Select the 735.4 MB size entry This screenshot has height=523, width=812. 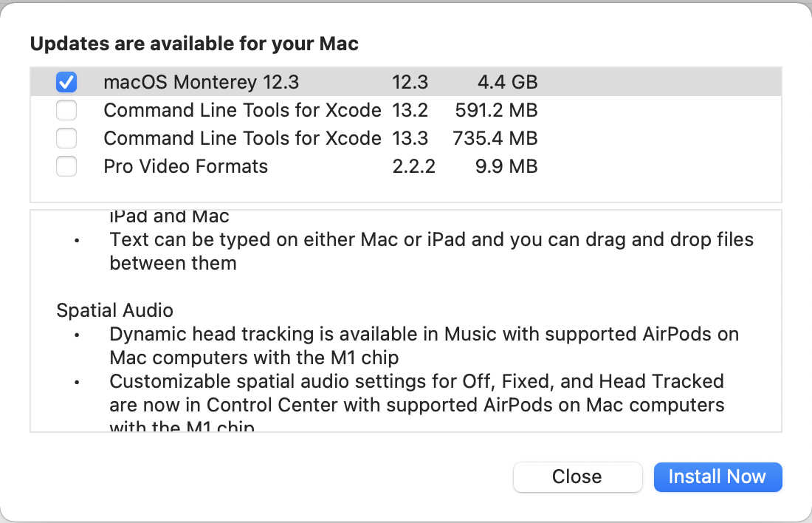point(495,138)
